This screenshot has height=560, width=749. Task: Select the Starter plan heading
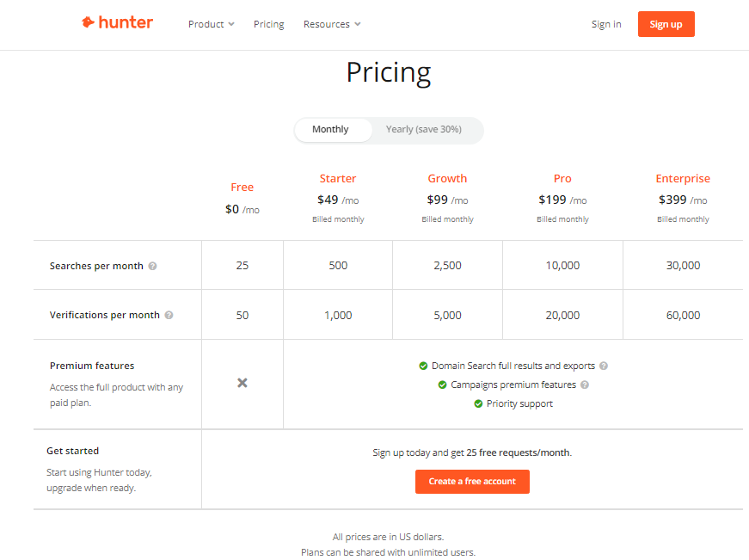click(x=338, y=179)
